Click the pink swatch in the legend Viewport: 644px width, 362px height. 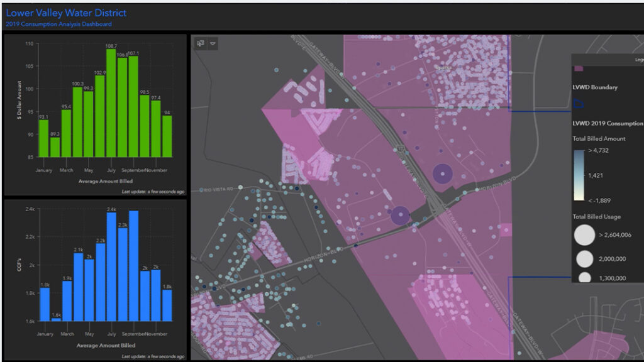[579, 69]
